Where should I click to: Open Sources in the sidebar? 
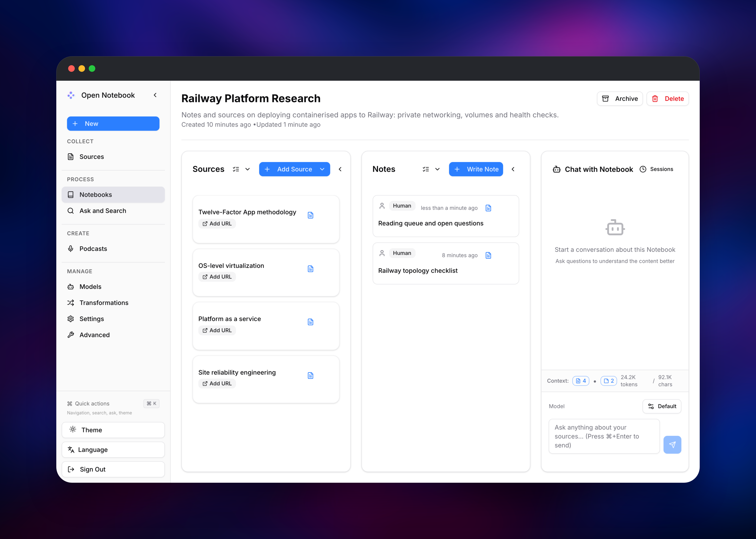113,157
